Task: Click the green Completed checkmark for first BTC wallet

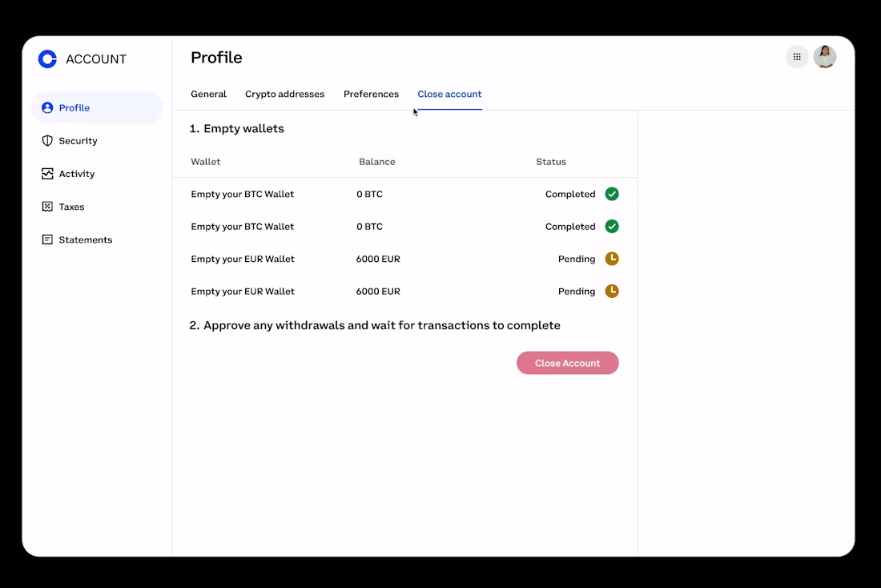Action: tap(612, 193)
